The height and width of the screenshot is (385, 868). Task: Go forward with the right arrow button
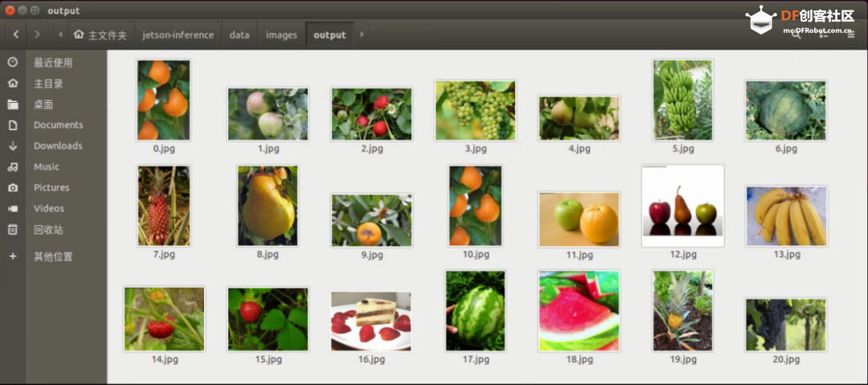pos(37,35)
